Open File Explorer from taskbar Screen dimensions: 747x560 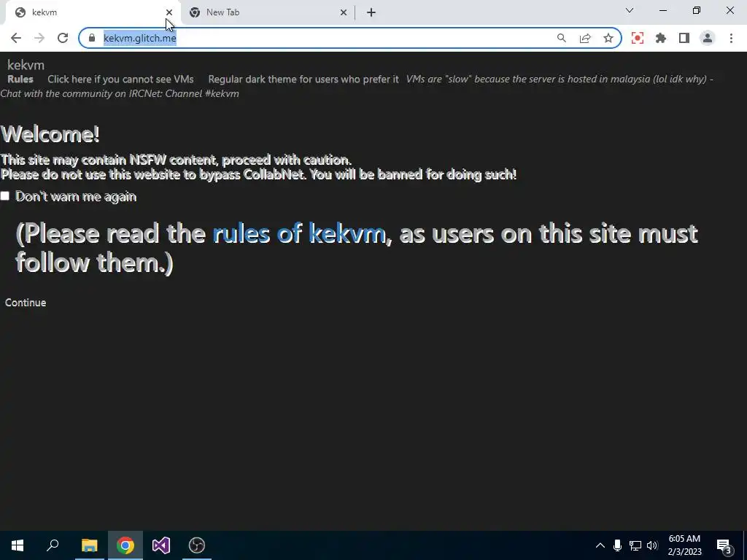(89, 545)
